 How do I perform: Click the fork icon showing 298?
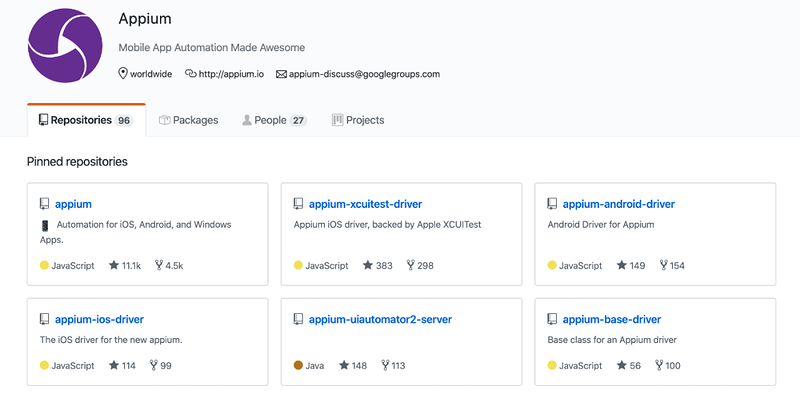pyautogui.click(x=411, y=265)
